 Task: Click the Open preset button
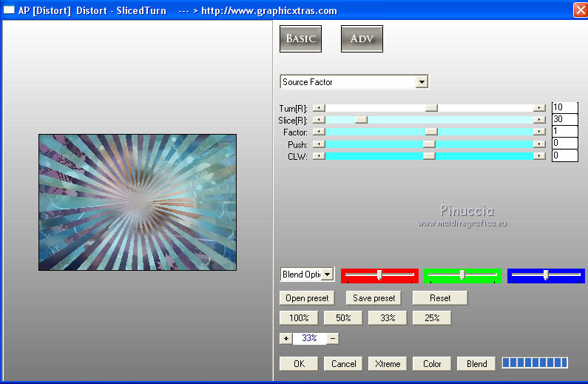pos(307,298)
